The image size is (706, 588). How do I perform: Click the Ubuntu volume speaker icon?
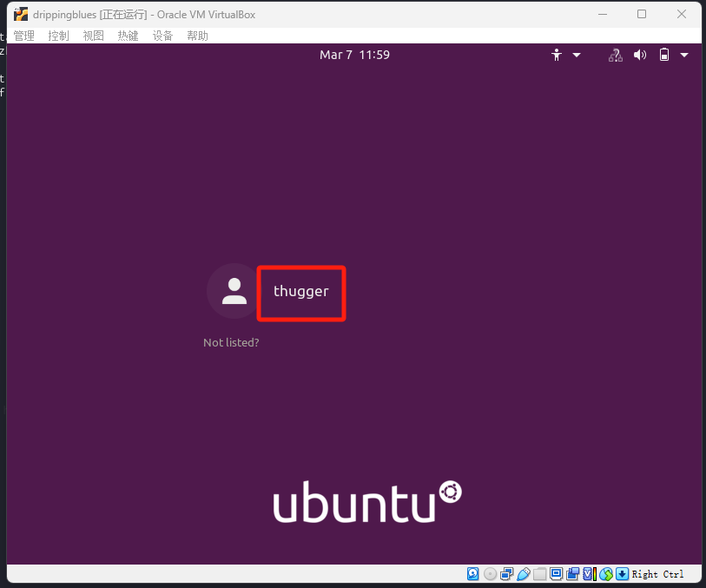pos(640,55)
